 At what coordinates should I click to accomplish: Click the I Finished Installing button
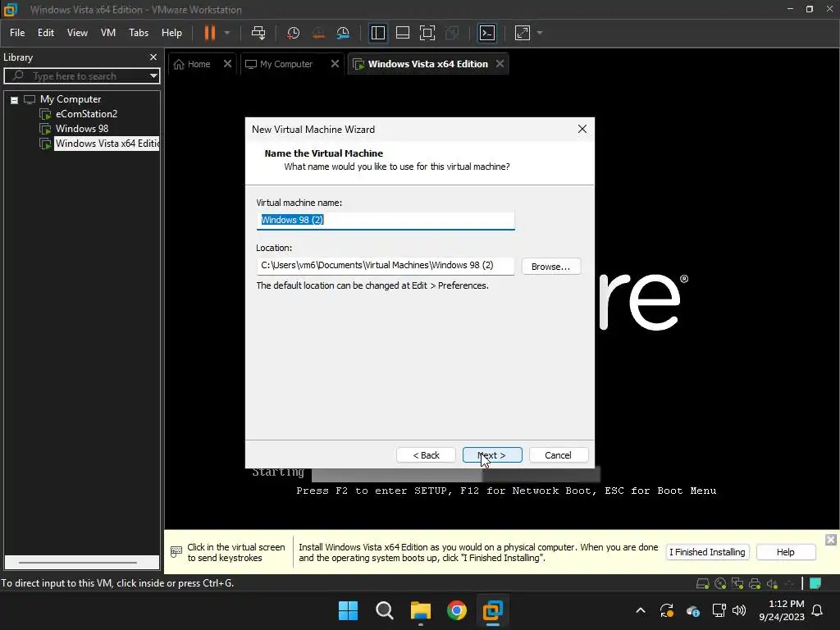(x=707, y=552)
